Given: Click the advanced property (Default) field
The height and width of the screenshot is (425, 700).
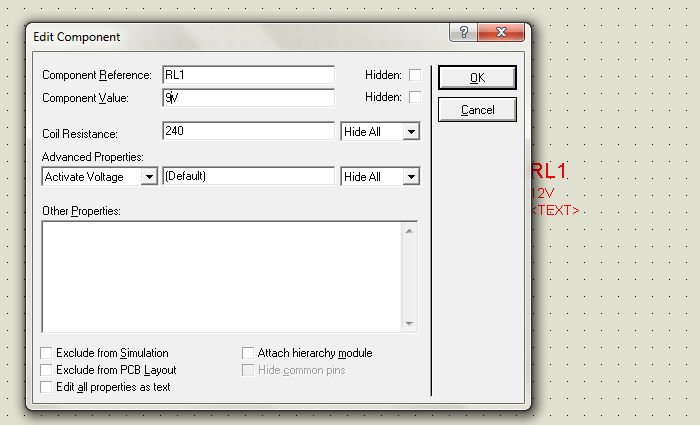Looking at the screenshot, I should click(248, 176).
